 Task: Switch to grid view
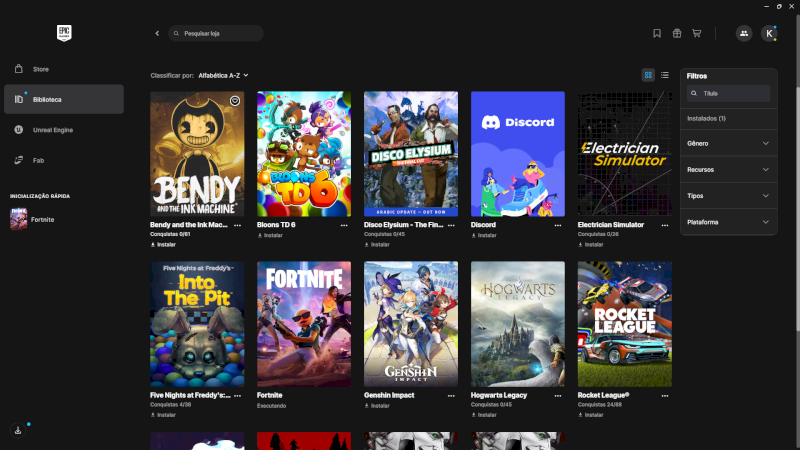(x=648, y=75)
